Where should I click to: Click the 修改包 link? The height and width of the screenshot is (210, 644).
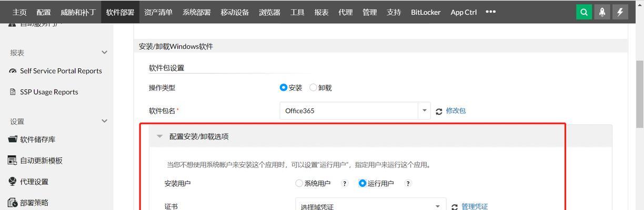[456, 111]
